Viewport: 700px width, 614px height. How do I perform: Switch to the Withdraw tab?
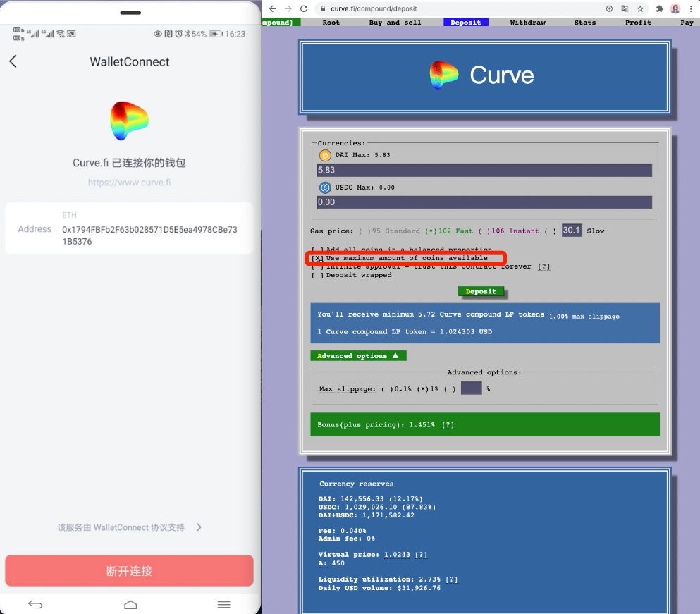click(x=527, y=23)
